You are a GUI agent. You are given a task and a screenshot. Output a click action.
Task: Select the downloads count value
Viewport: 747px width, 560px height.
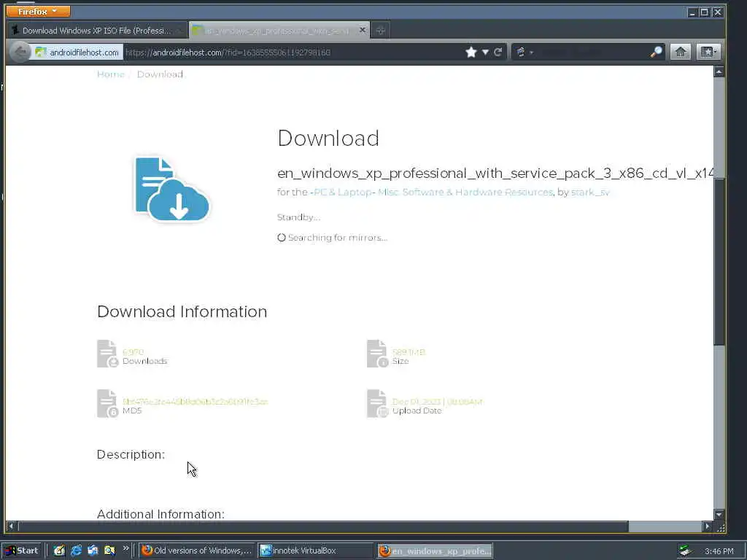coord(133,352)
